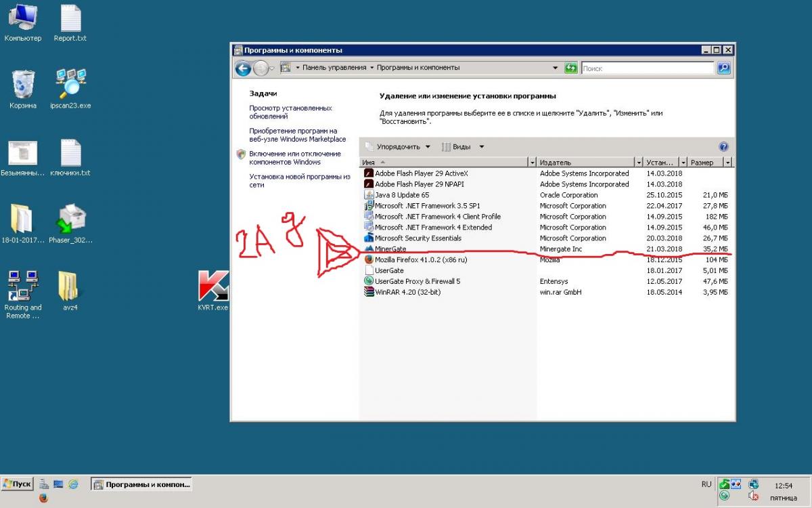Click Панель управления in the address bar

334,68
